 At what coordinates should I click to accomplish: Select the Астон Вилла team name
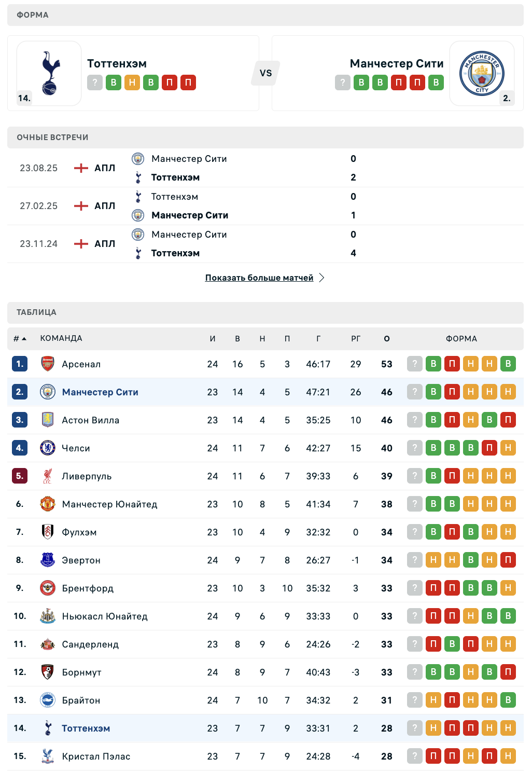pyautogui.click(x=91, y=420)
